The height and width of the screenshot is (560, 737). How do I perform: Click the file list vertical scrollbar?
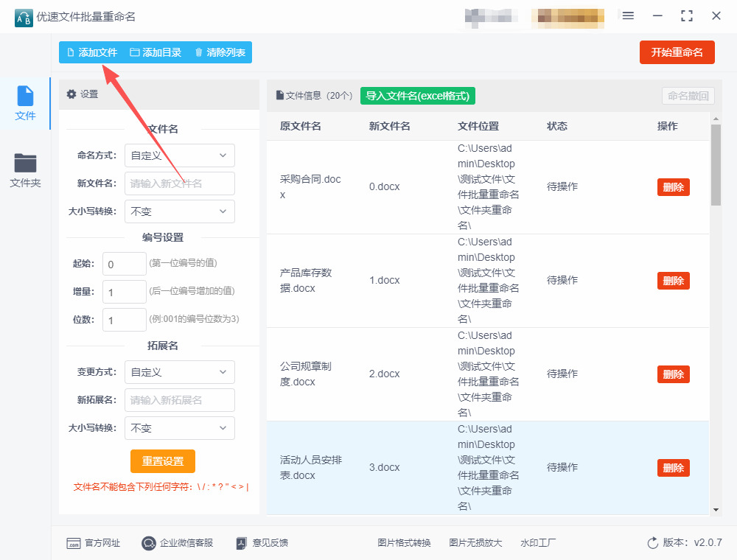pyautogui.click(x=716, y=166)
